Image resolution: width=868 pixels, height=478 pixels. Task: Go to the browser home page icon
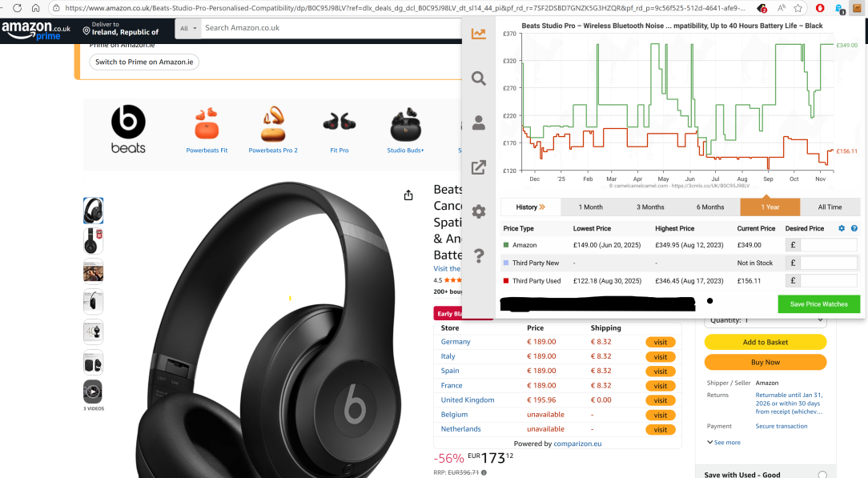coord(35,8)
